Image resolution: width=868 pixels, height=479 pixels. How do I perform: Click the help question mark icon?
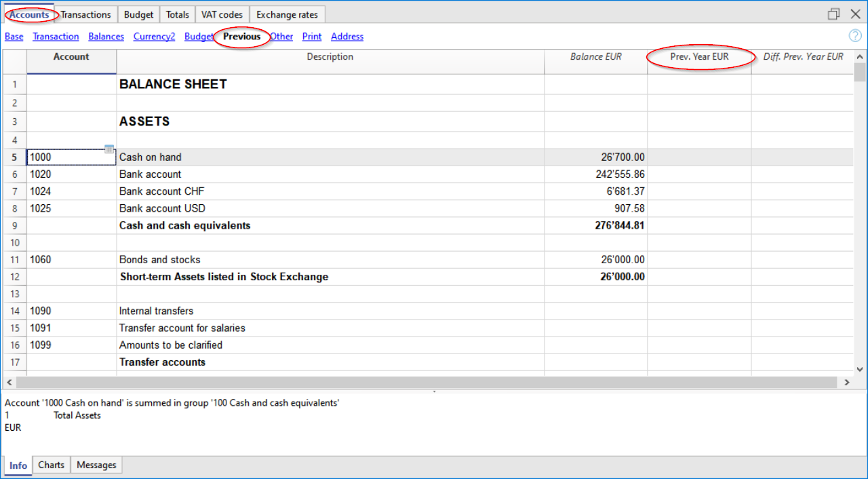855,36
